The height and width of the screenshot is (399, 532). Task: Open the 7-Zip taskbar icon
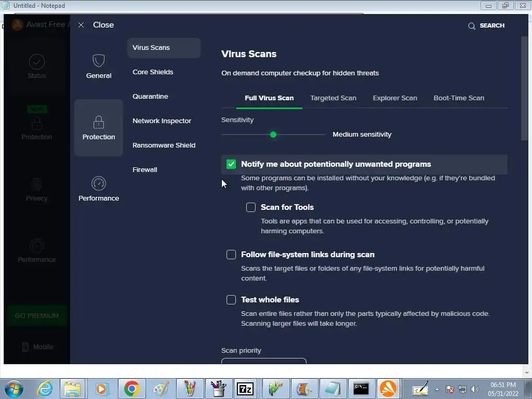[246, 389]
